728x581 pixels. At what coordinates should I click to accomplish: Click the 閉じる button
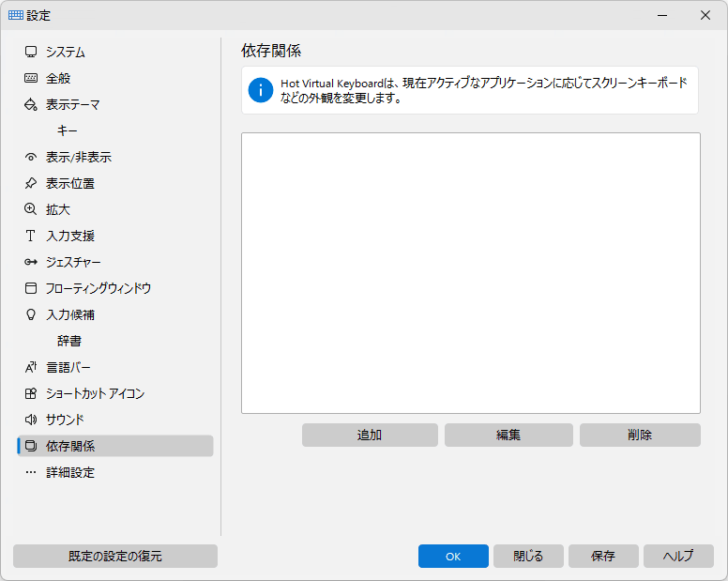[528, 556]
